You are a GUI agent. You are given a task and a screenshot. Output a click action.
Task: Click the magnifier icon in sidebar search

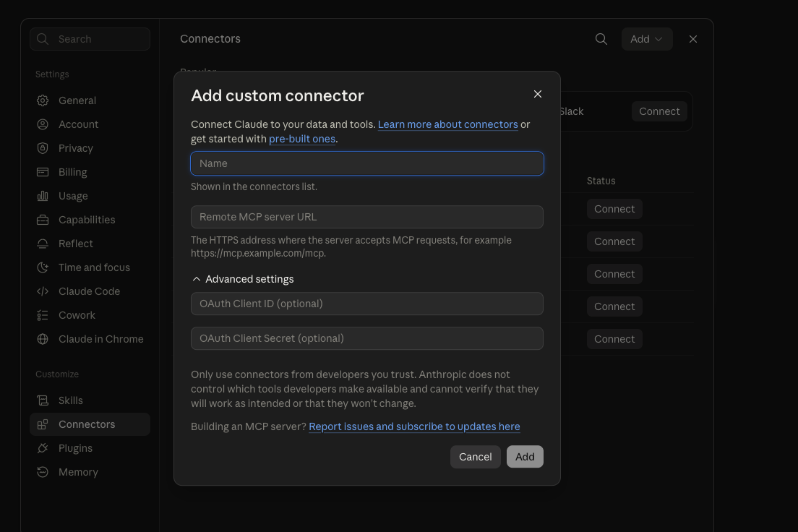tap(43, 39)
